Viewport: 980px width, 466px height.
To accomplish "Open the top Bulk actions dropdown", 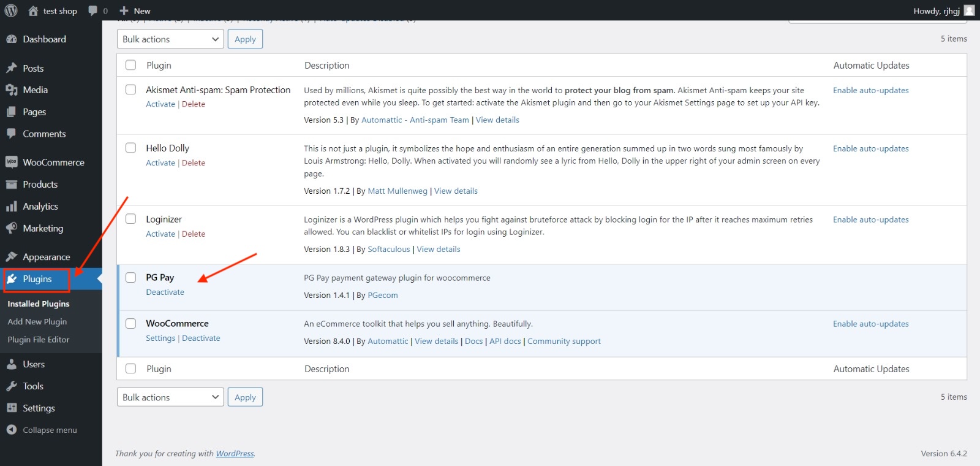I will [170, 39].
